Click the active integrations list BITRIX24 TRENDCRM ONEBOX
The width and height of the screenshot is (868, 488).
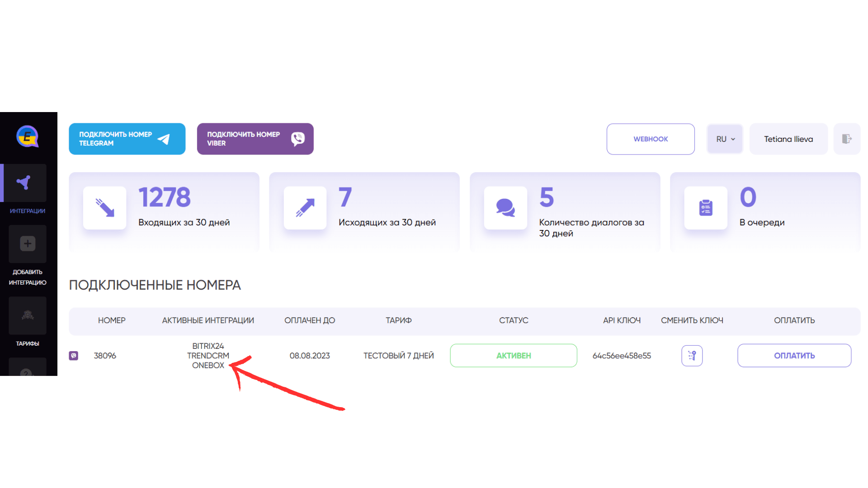coord(208,356)
